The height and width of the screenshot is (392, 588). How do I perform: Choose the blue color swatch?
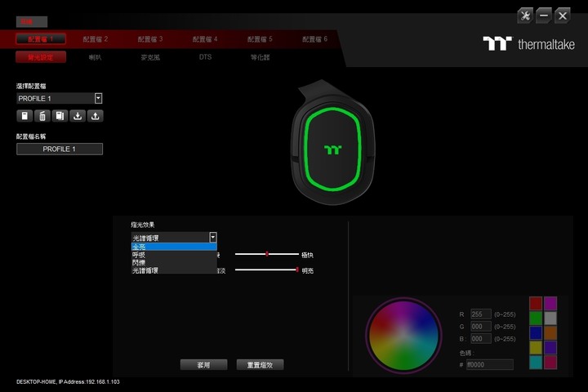[x=536, y=332]
